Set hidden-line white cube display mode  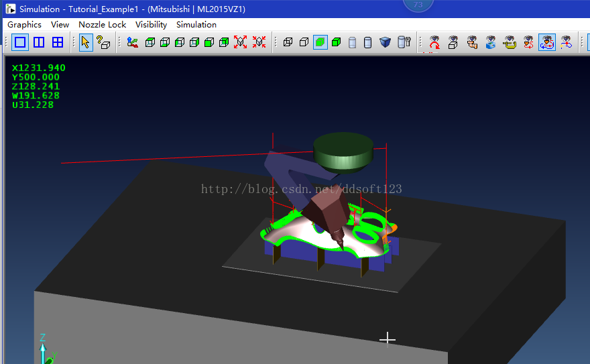coord(304,42)
